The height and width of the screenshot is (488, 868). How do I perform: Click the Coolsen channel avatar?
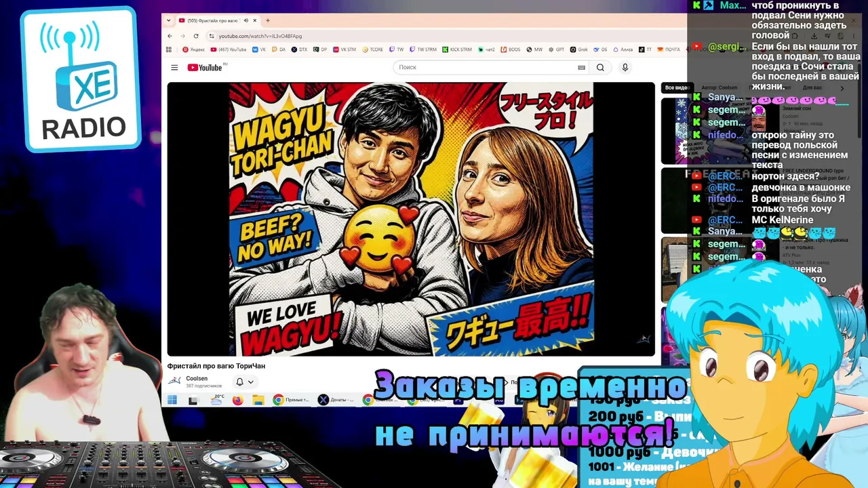[174, 382]
